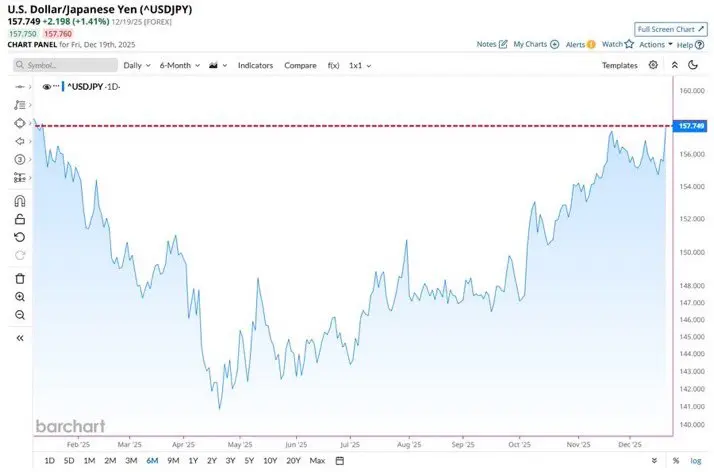
Task: Select the line drawing tool
Action: point(20,86)
